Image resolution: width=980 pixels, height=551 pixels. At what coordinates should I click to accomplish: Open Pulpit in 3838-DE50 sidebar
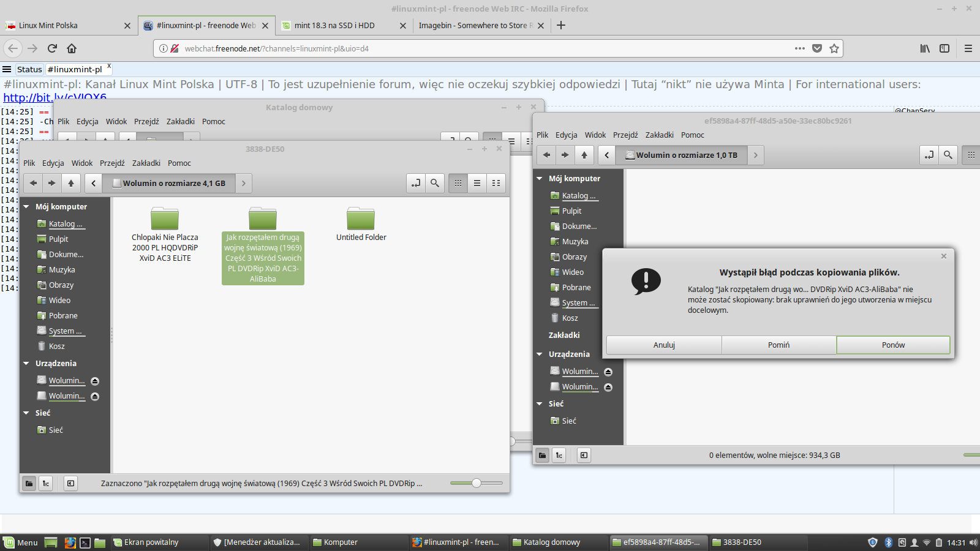58,239
